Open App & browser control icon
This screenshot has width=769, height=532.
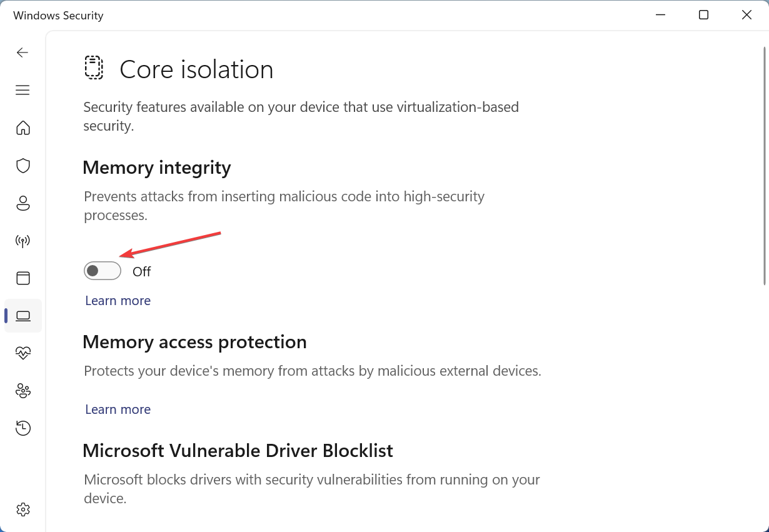23,278
